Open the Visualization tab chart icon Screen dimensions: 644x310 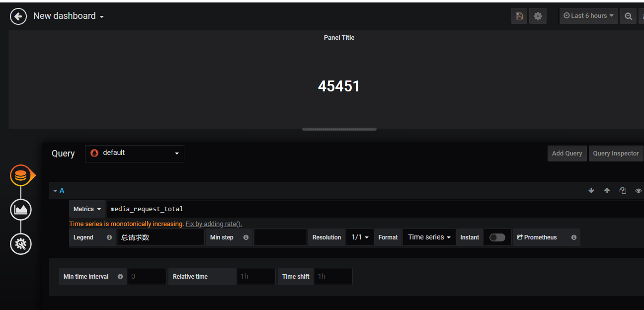pyautogui.click(x=21, y=210)
